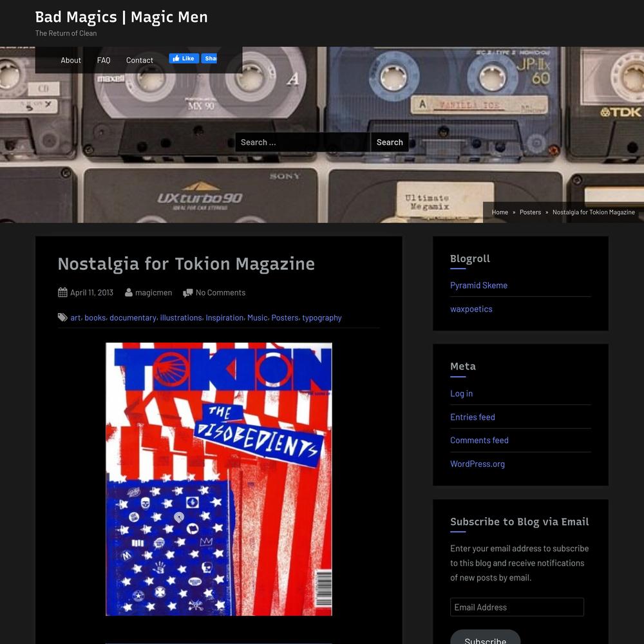
Task: Go to Home breadcrumb
Action: coord(500,212)
